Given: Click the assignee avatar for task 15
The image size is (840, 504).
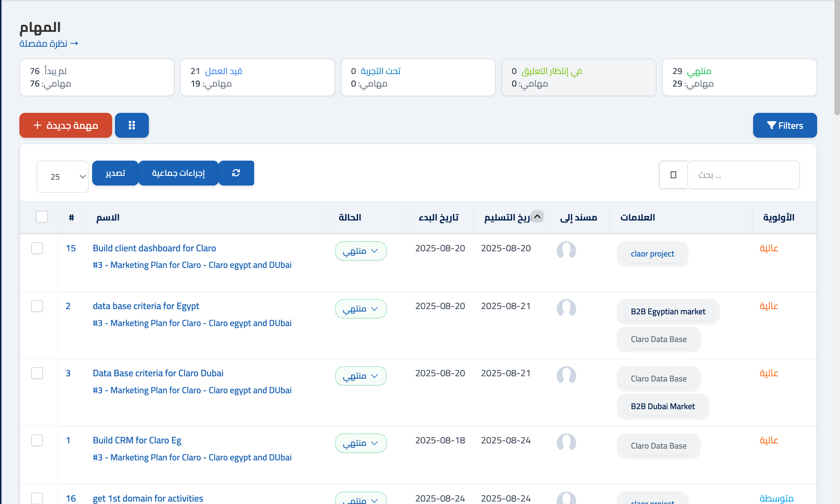Looking at the screenshot, I should 566,250.
